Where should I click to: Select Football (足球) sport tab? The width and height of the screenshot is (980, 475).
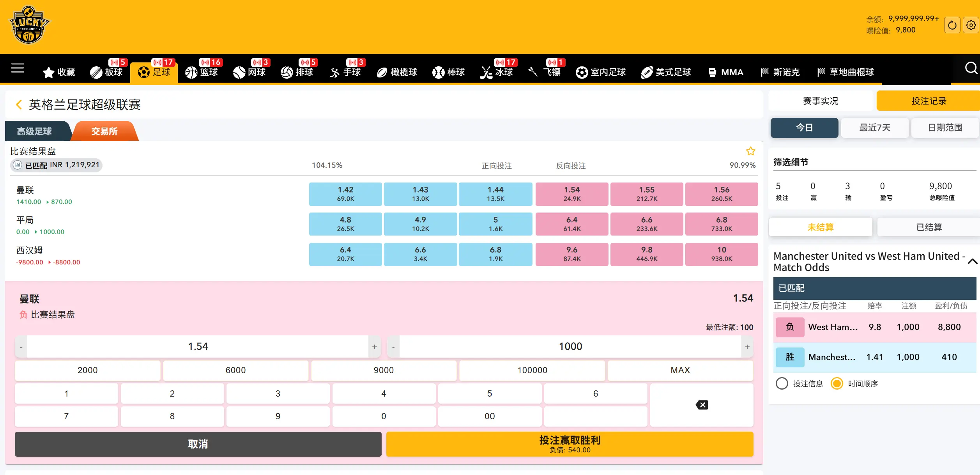(154, 72)
